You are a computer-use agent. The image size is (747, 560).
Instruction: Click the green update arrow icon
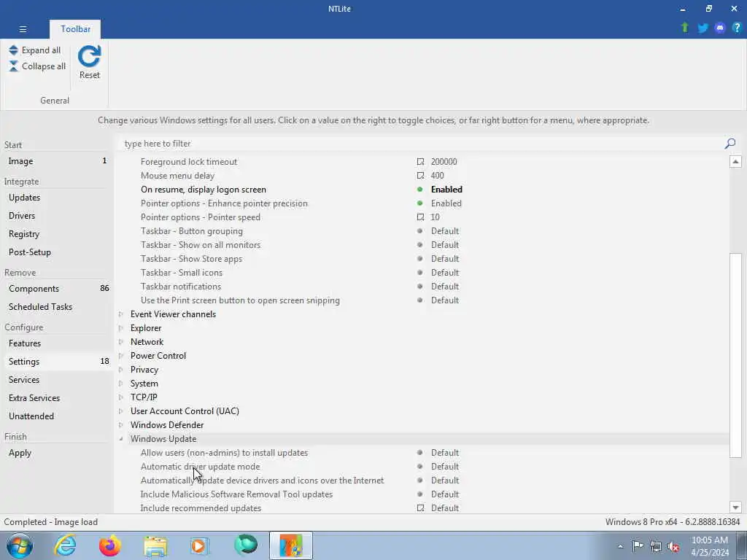click(x=685, y=28)
